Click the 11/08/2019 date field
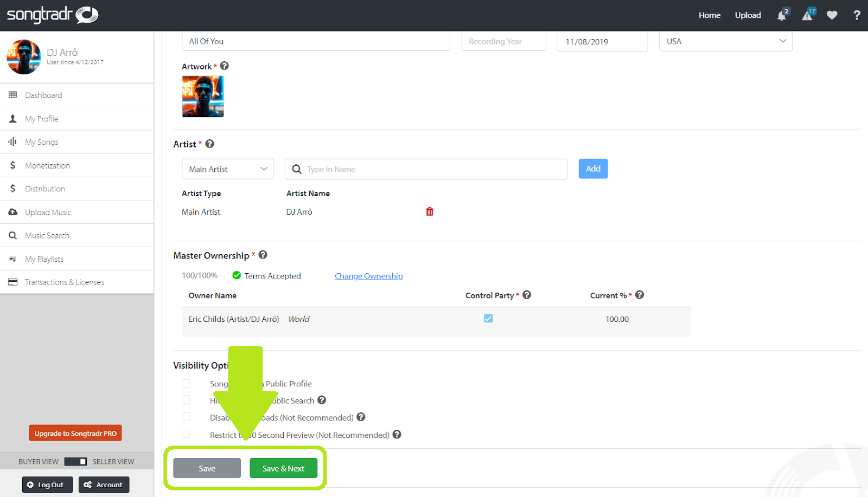The height and width of the screenshot is (497, 868). pos(603,41)
